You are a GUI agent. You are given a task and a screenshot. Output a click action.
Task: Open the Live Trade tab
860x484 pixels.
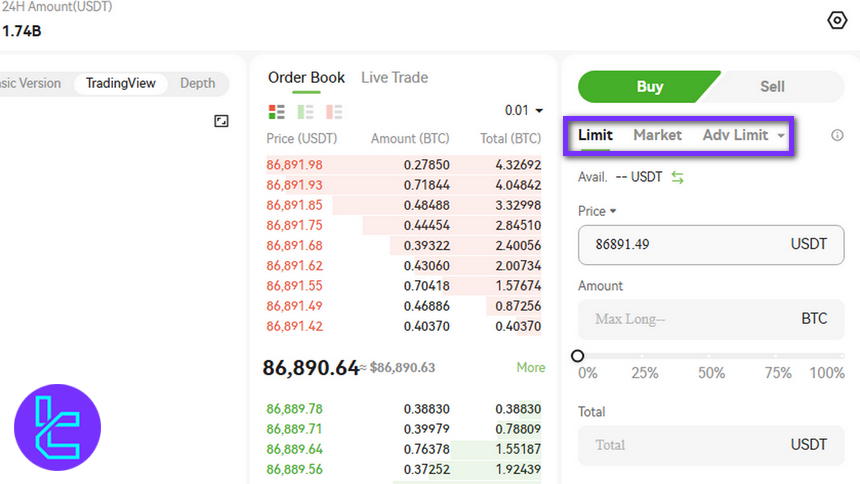pos(394,78)
